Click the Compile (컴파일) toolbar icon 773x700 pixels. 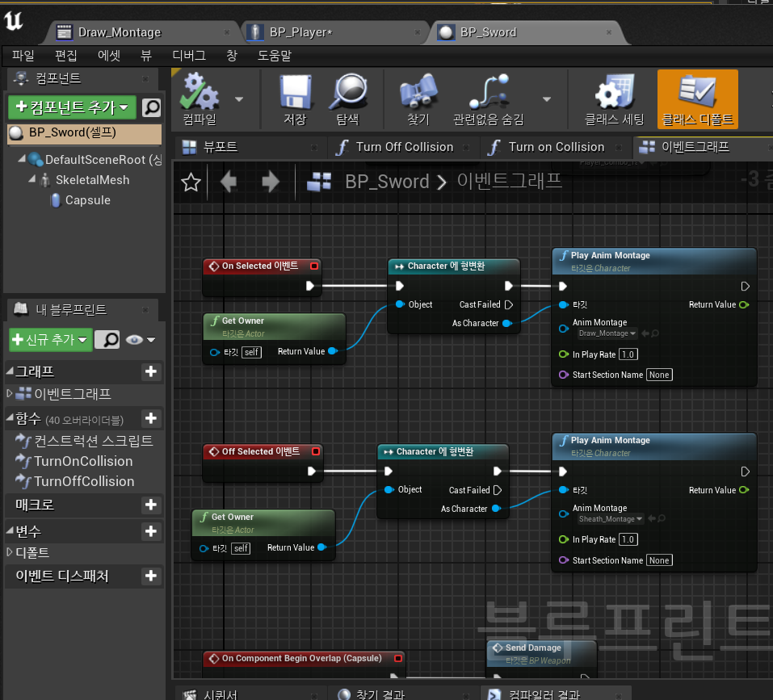coord(200,99)
